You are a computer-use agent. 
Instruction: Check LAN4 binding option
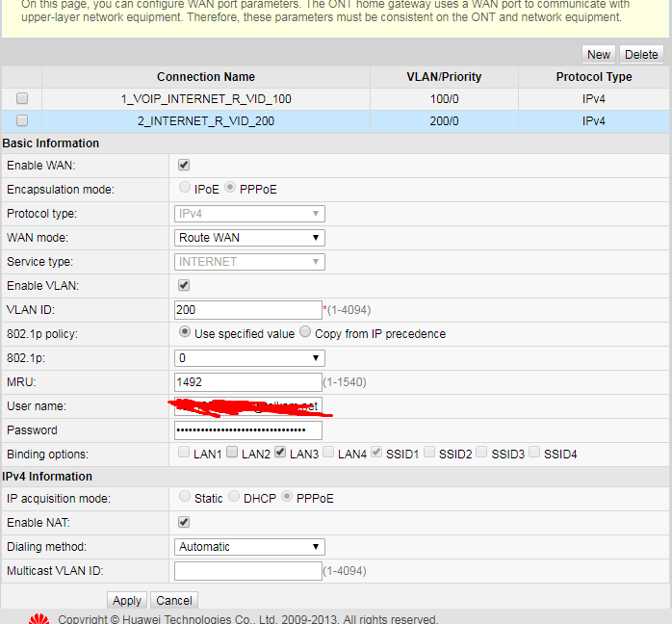click(x=328, y=453)
